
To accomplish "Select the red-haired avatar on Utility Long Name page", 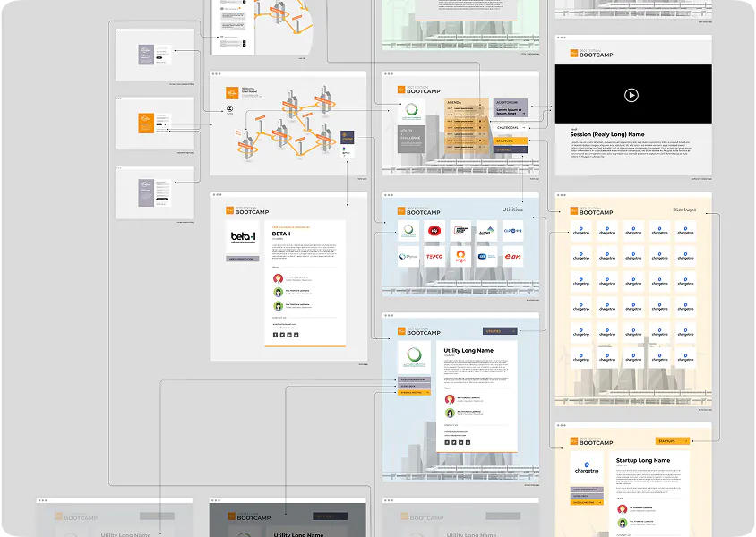I will (450, 399).
